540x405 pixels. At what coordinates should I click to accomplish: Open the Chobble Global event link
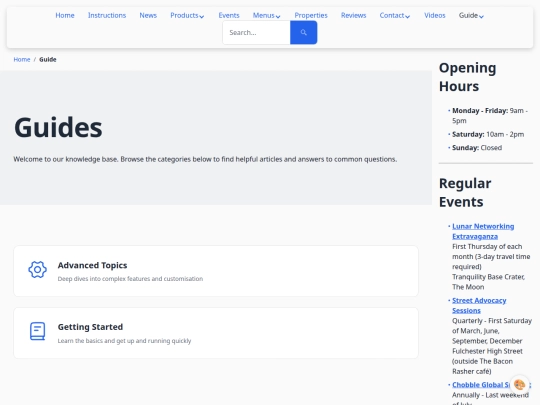481,385
